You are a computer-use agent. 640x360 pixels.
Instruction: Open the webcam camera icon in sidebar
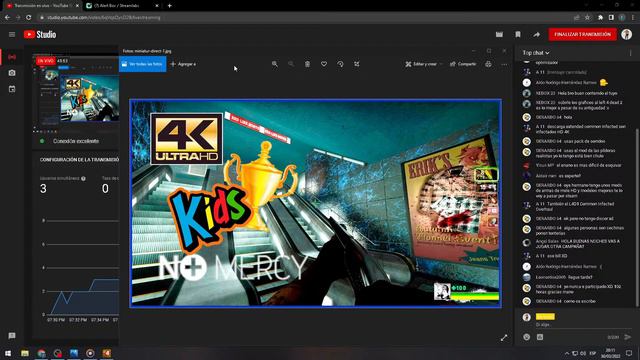[12, 73]
